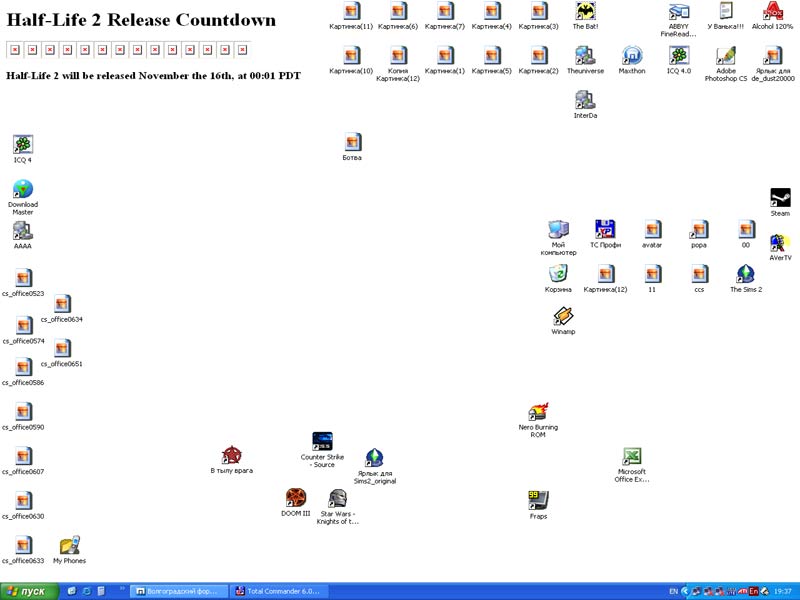Viewport: 800px width, 600px height.
Task: Open Мой компьютер icon
Action: click(x=558, y=230)
